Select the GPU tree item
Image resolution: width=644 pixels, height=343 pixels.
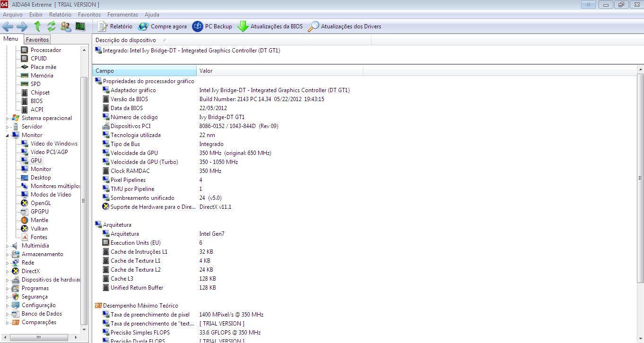pyautogui.click(x=36, y=161)
